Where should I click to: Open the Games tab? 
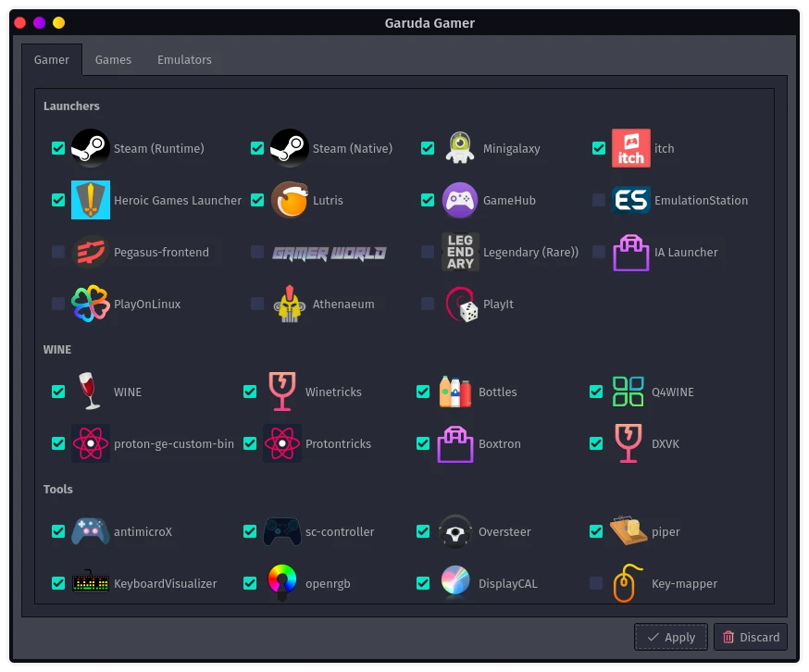coord(113,60)
